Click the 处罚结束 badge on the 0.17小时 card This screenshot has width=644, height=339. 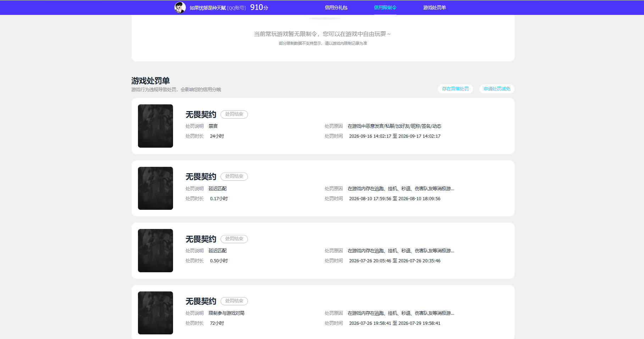point(234,176)
